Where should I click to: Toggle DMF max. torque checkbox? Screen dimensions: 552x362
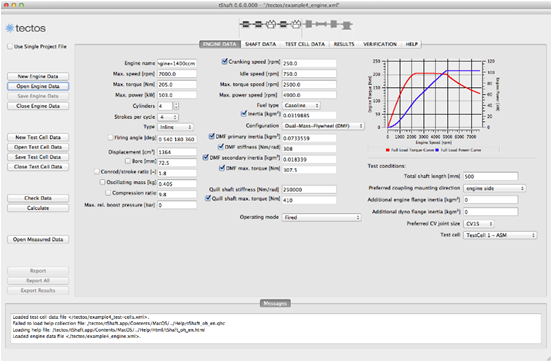point(222,168)
